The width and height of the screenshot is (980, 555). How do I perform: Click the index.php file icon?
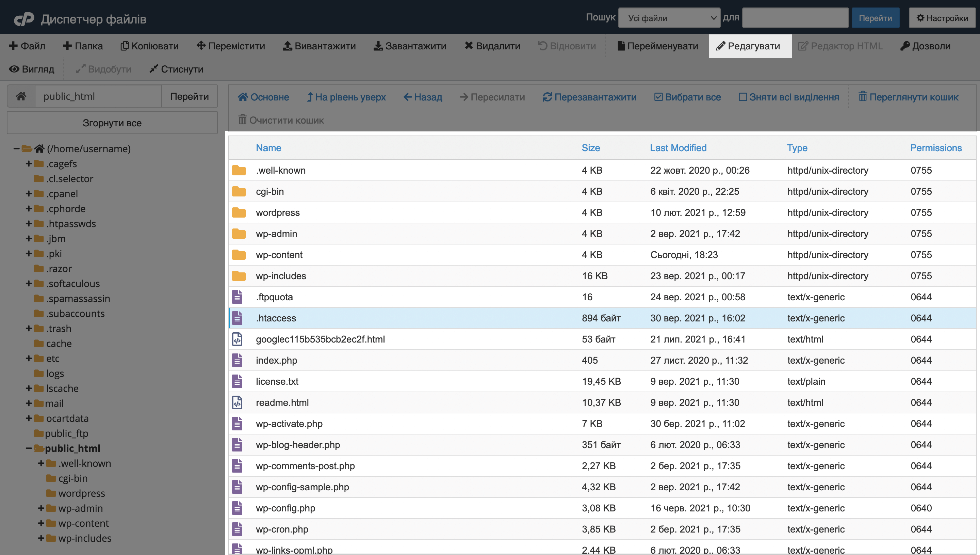(x=237, y=360)
